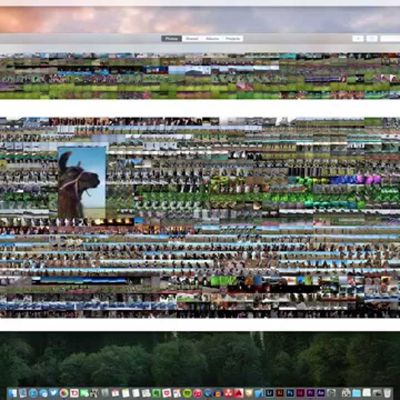The width and height of the screenshot is (400, 400).
Task: Launch Adobe After Effects from the dock
Action: click(321, 393)
